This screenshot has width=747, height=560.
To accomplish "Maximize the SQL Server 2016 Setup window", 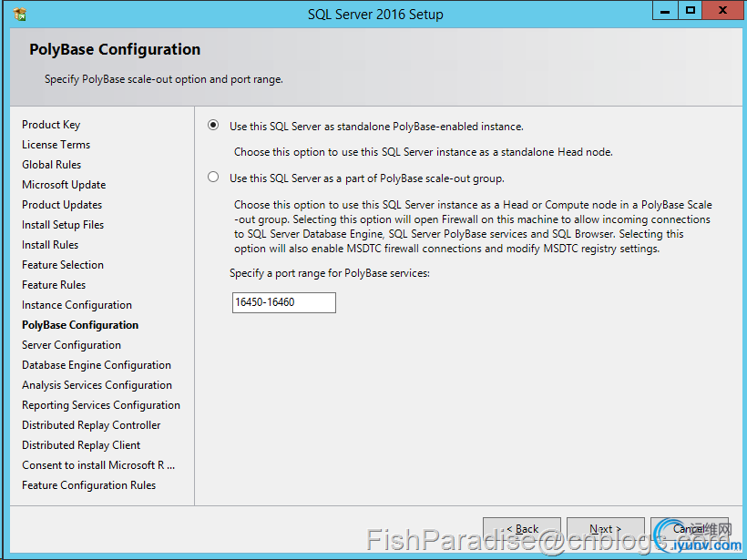I will click(690, 11).
